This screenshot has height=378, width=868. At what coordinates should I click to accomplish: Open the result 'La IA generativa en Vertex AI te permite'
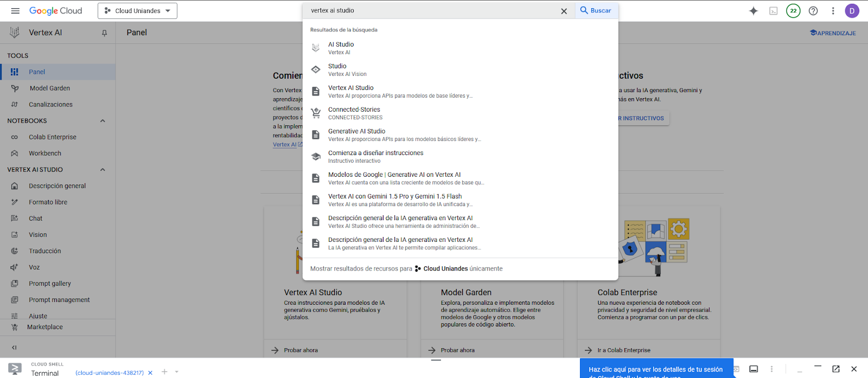[460, 243]
